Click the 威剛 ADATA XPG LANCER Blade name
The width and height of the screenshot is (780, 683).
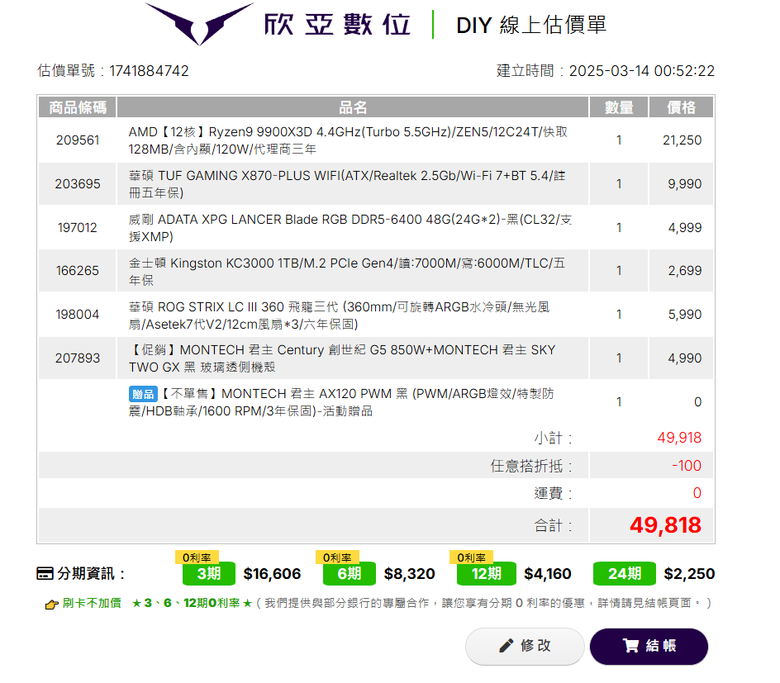[x=350, y=228]
